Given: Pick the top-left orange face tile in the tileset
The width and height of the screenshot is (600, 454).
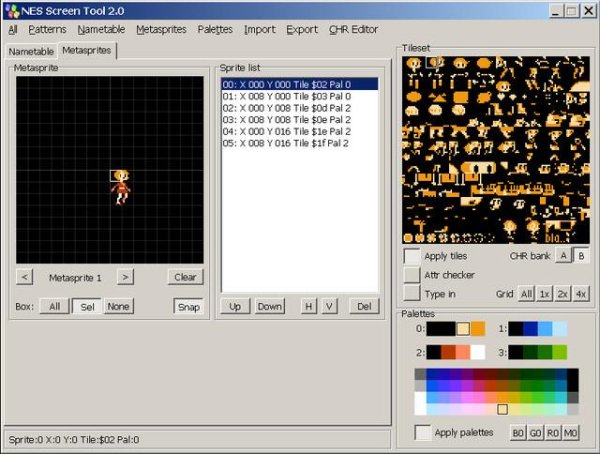Looking at the screenshot, I should pos(414,63).
